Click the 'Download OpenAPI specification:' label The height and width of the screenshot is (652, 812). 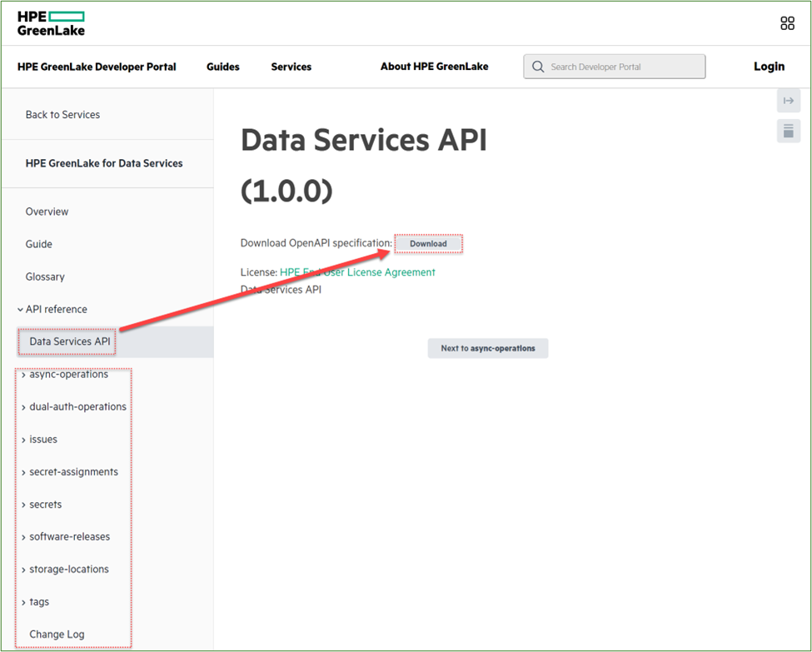[x=316, y=243]
